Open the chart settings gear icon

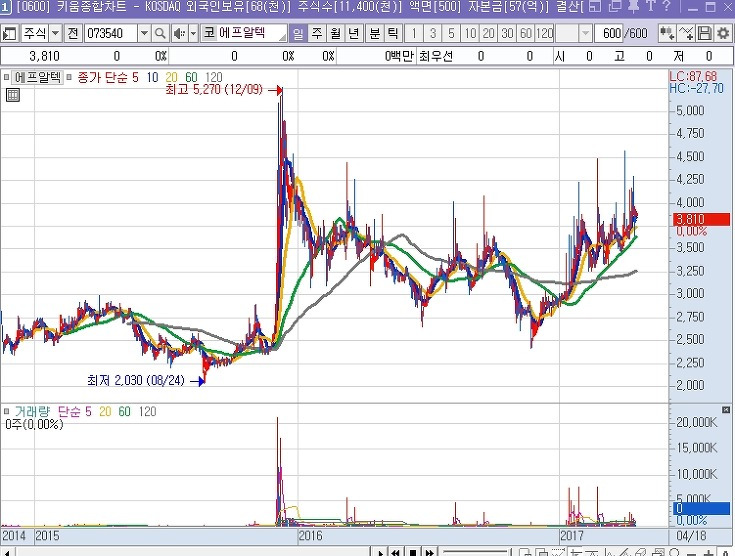723,33
